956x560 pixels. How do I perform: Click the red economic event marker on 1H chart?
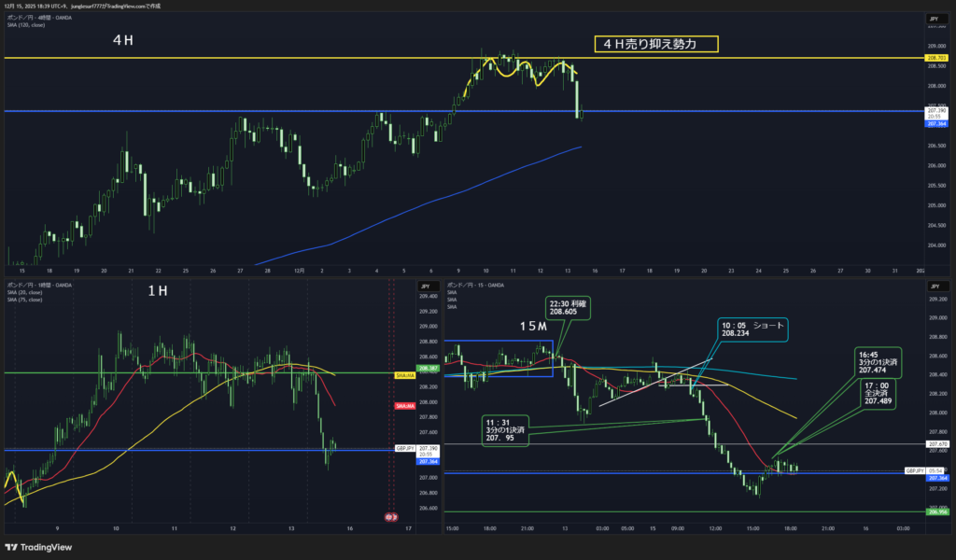[x=391, y=516]
